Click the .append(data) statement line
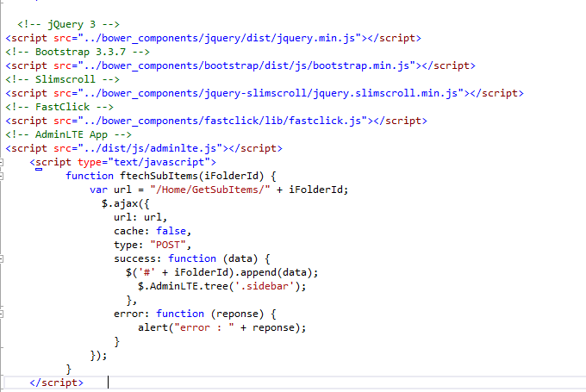The image size is (586, 392). tap(222, 272)
